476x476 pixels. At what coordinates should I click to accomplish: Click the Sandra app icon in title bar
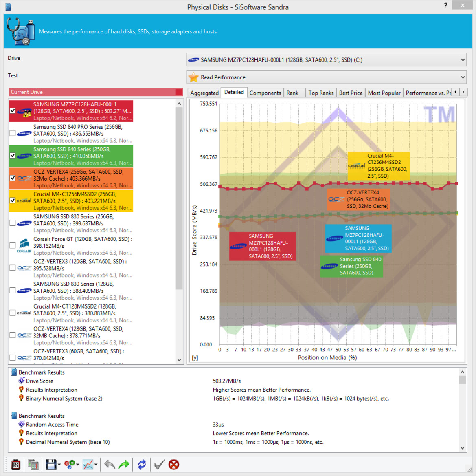click(x=8, y=7)
